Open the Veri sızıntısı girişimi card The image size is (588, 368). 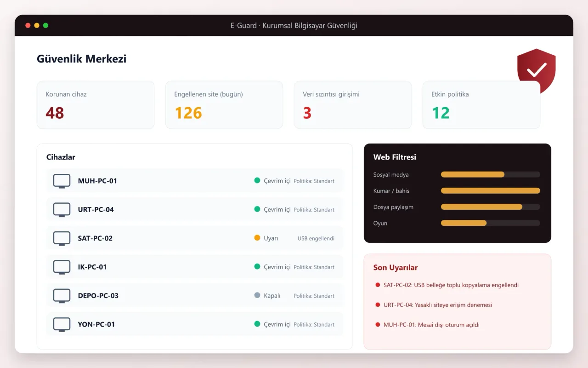tap(353, 105)
